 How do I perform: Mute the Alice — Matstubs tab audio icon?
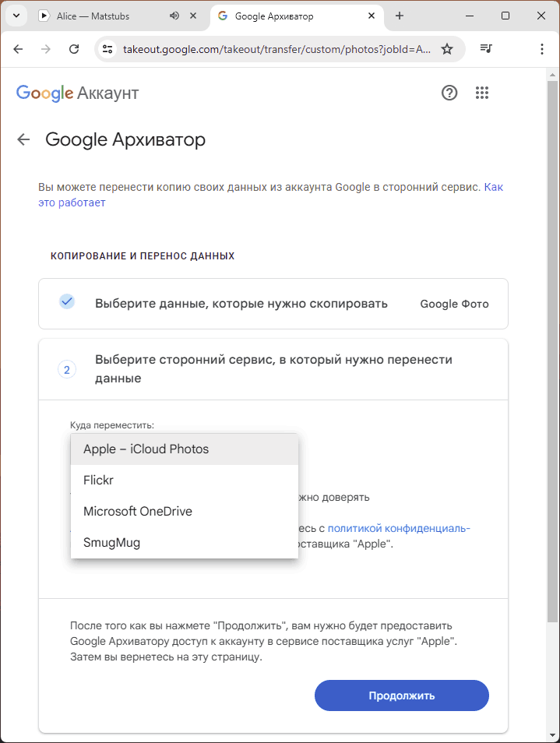click(x=174, y=16)
